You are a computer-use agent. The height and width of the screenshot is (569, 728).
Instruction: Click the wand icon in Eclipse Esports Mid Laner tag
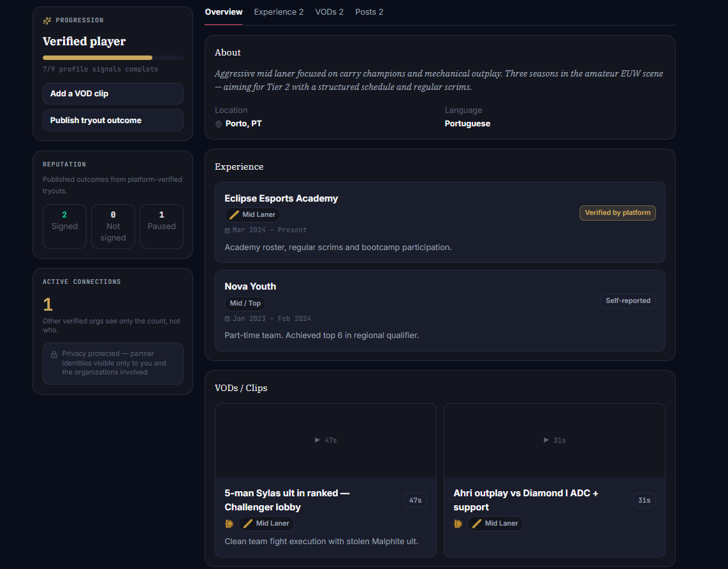coord(234,214)
